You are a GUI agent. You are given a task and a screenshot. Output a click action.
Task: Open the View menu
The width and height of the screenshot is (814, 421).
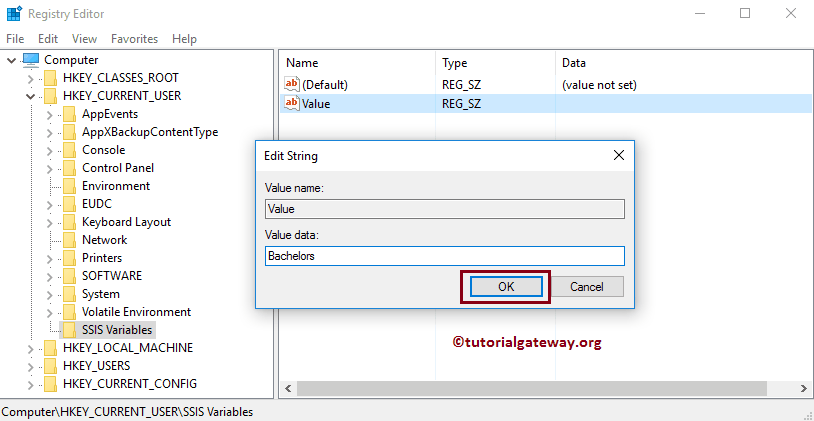pos(84,39)
